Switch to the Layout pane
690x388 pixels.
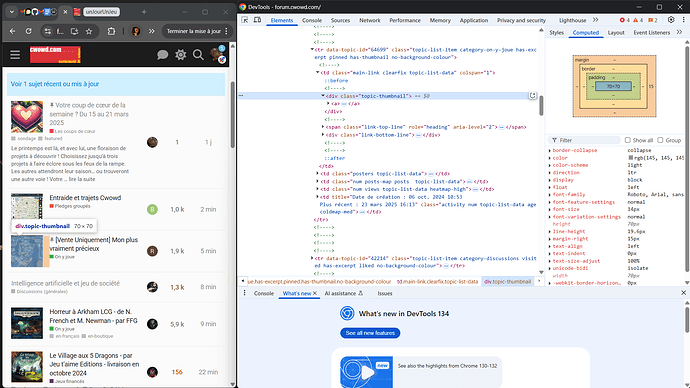pos(616,33)
